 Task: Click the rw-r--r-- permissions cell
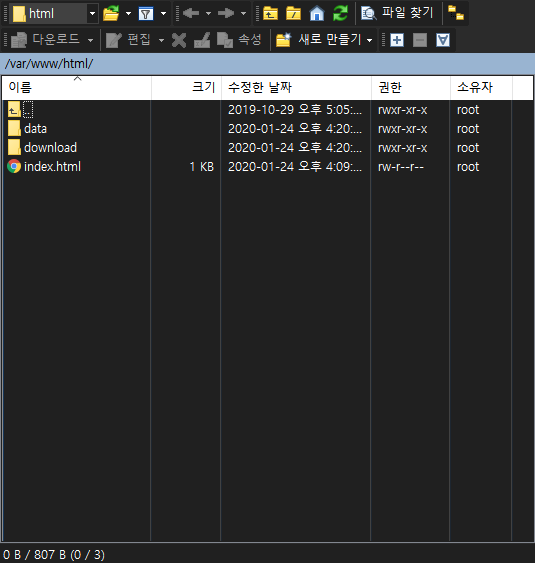click(401, 167)
